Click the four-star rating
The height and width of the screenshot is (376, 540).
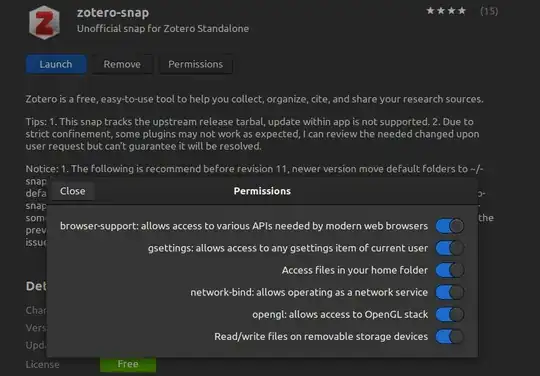pyautogui.click(x=446, y=11)
